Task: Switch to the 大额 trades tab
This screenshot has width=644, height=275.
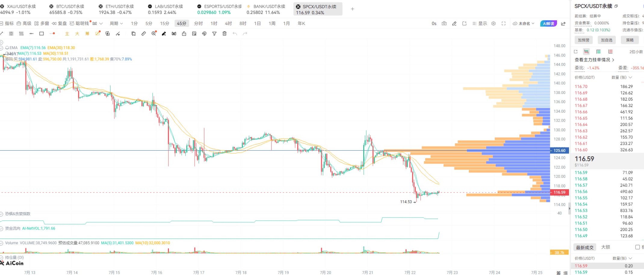Action: click(605, 247)
